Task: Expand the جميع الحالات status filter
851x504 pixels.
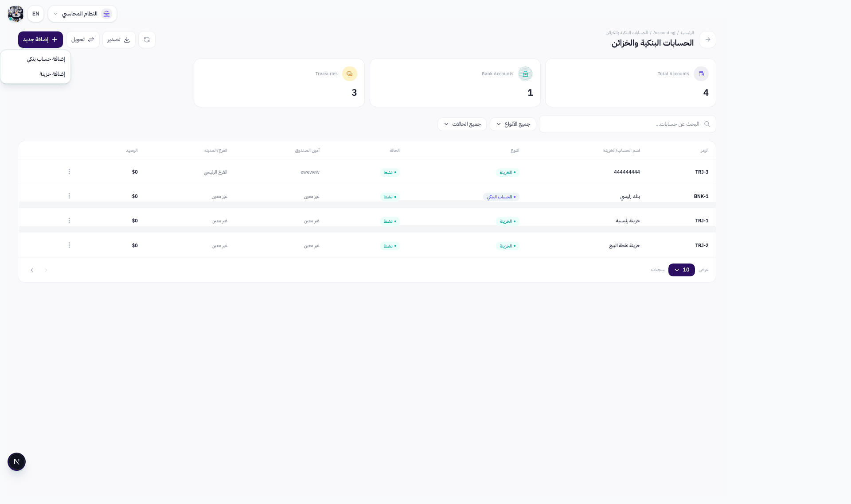Action: (462, 124)
